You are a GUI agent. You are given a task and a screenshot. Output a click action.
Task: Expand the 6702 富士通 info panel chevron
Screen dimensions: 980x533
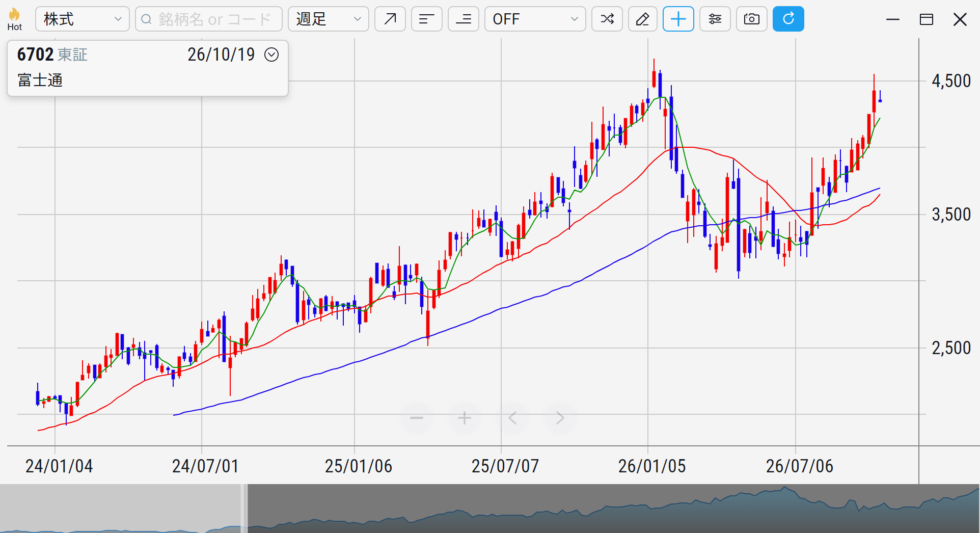point(271,55)
